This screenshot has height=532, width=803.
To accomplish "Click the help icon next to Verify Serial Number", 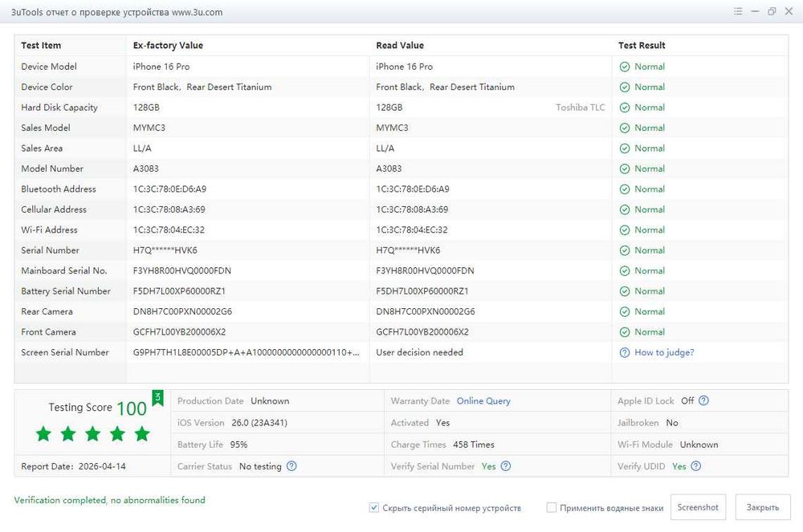I will (x=505, y=466).
